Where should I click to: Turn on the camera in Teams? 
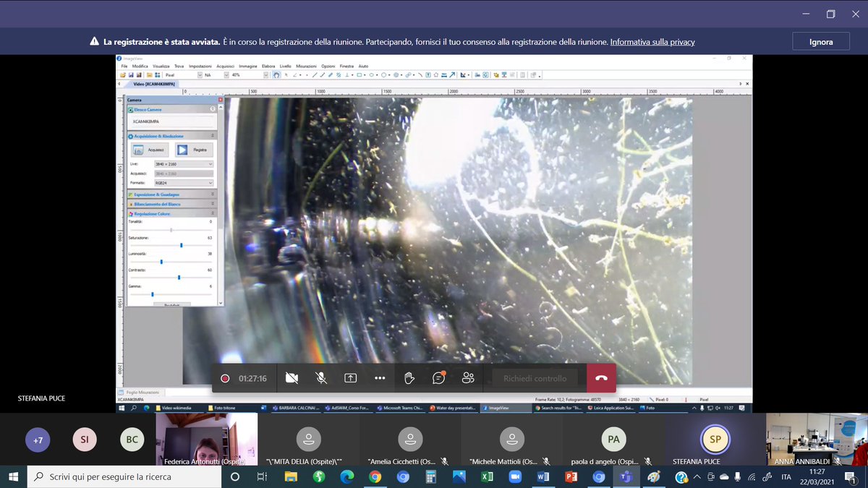tap(292, 378)
